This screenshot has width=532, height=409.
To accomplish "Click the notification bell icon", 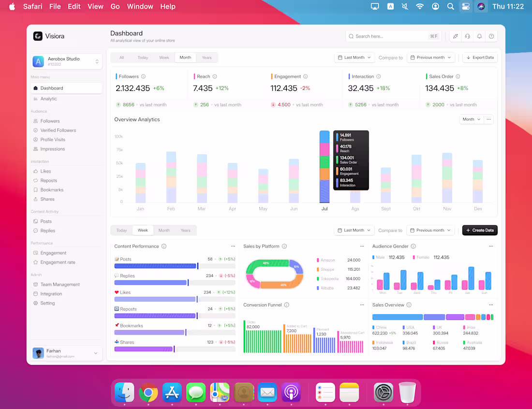I will [479, 36].
